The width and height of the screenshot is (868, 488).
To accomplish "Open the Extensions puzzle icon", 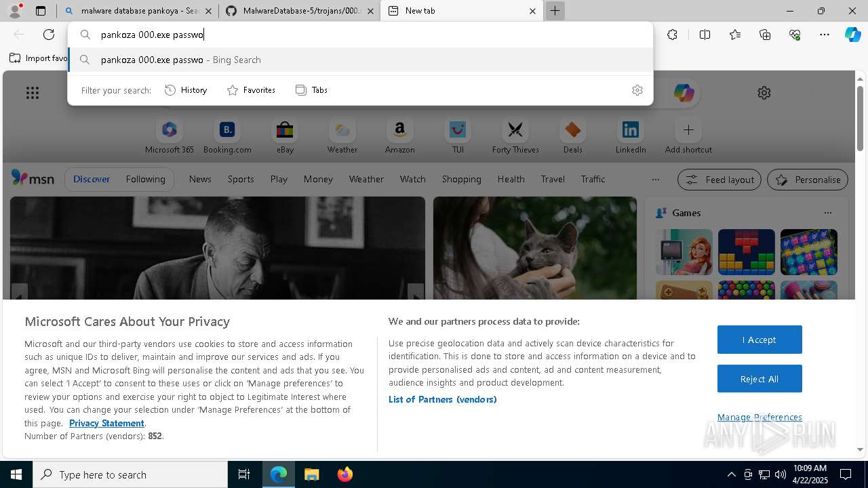I will click(x=672, y=35).
